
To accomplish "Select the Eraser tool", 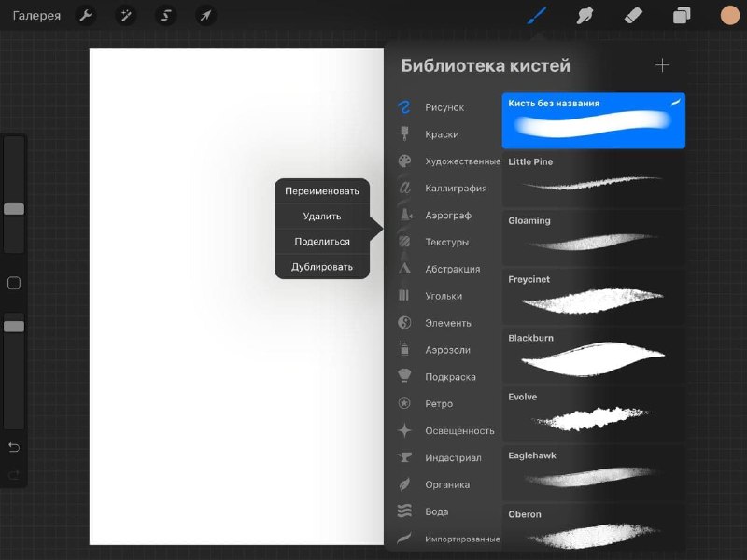I will tap(633, 16).
